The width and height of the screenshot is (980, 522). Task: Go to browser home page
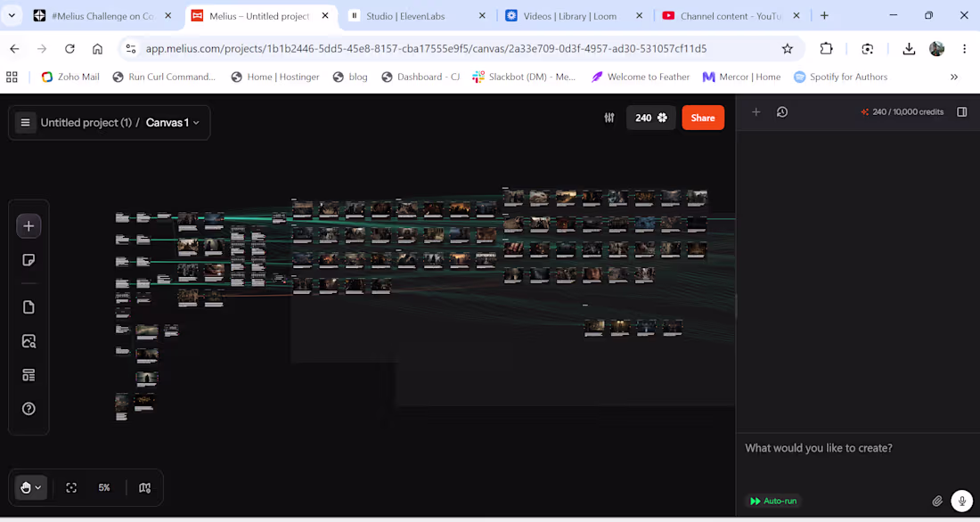(97, 49)
